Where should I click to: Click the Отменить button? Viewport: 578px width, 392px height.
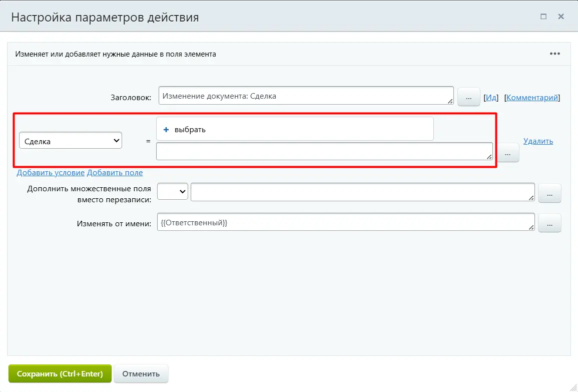tap(141, 373)
